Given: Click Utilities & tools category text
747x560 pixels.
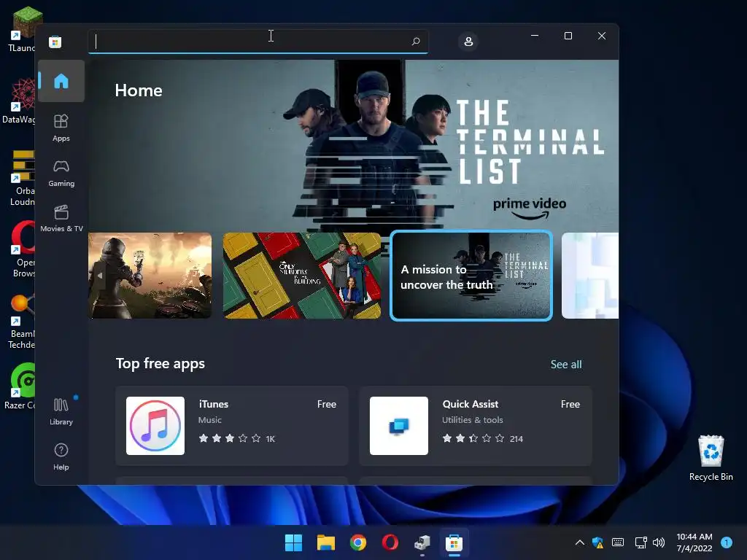Looking at the screenshot, I should pyautogui.click(x=472, y=420).
